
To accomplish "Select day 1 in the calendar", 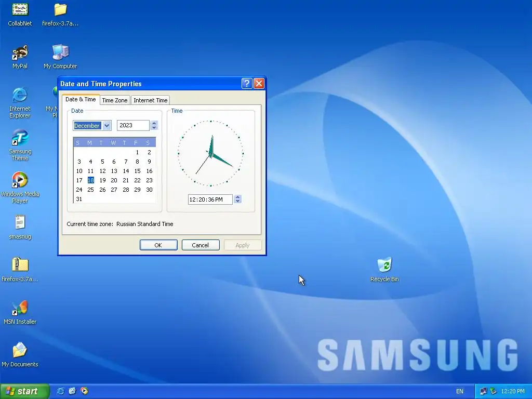I will 137,152.
